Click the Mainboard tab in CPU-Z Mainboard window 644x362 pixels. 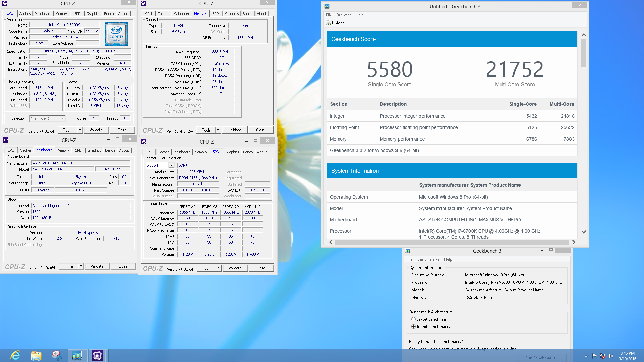[x=44, y=150]
